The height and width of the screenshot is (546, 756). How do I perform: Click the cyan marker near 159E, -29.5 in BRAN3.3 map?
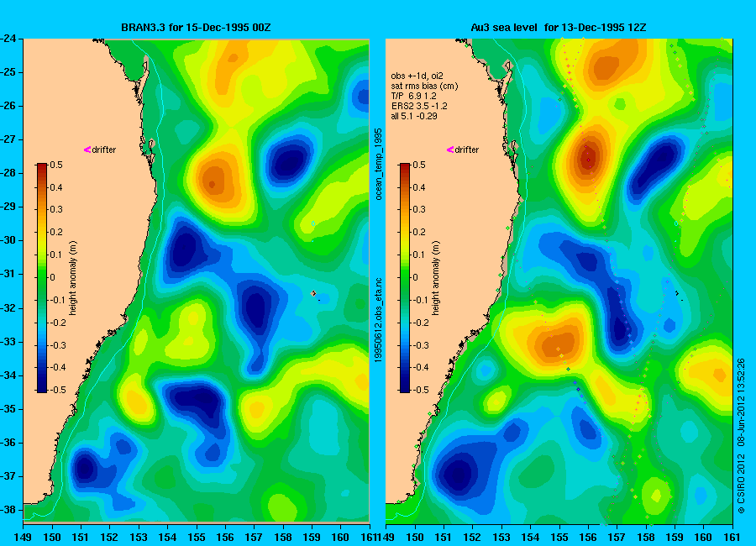click(x=313, y=223)
